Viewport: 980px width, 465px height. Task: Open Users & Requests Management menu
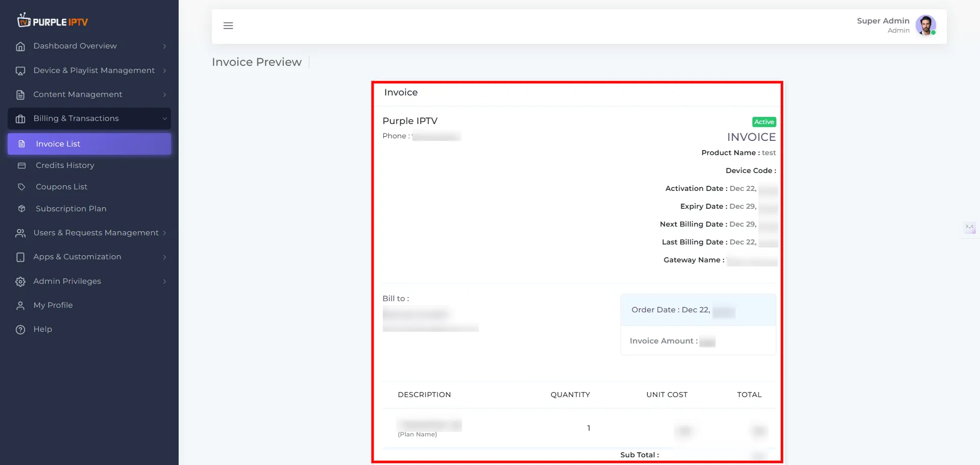click(x=89, y=233)
